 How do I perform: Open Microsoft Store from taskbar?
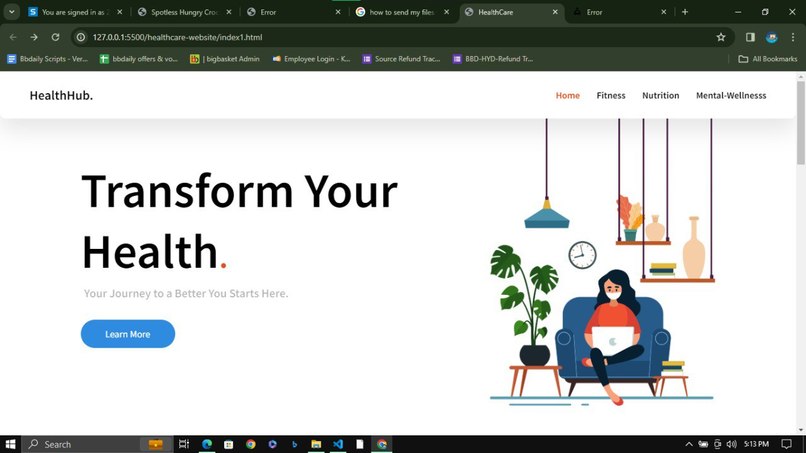tap(229, 444)
